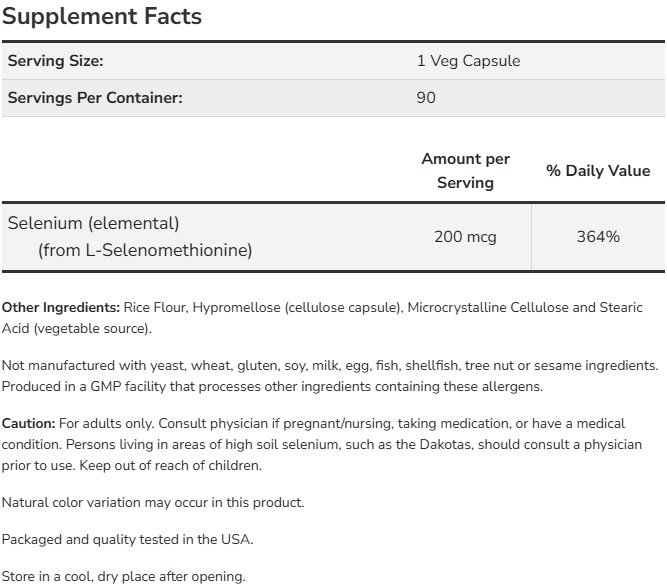Click the % Daily Value column header
The image size is (667, 587).
598,171
